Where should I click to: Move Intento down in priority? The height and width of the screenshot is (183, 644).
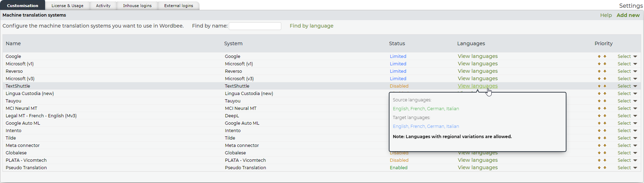(605, 131)
